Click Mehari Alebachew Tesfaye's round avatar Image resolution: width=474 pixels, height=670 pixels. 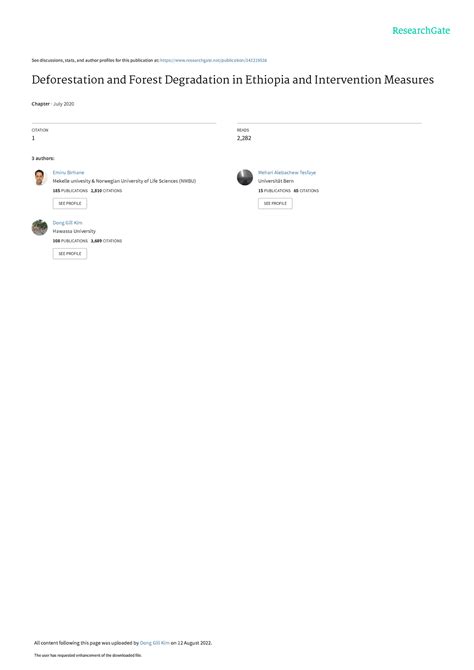[x=245, y=177]
